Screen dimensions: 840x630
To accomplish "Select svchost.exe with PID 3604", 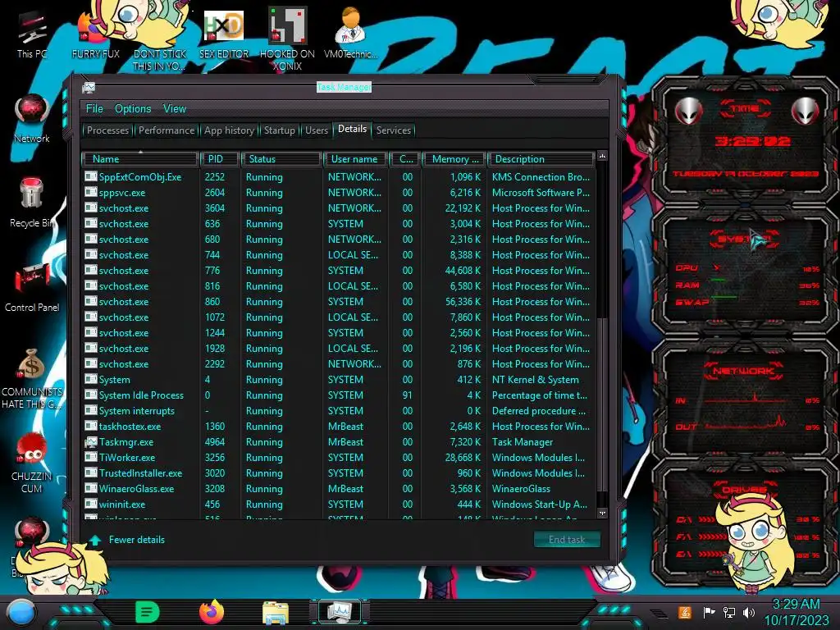I will pos(339,208).
